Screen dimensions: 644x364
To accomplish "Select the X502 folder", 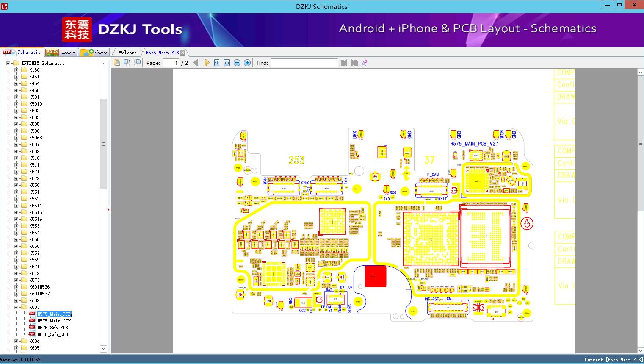I will pos(34,111).
